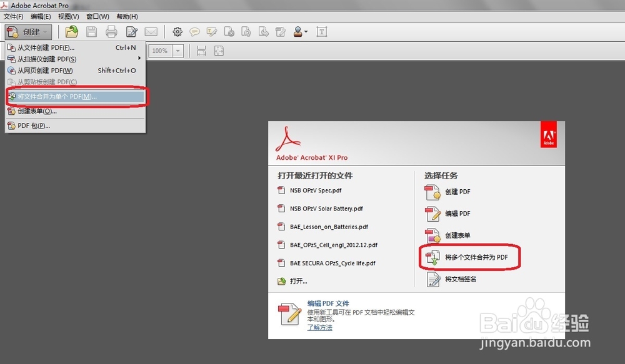
Task: Select PDF 包(P) menu entry
Action: (76, 125)
